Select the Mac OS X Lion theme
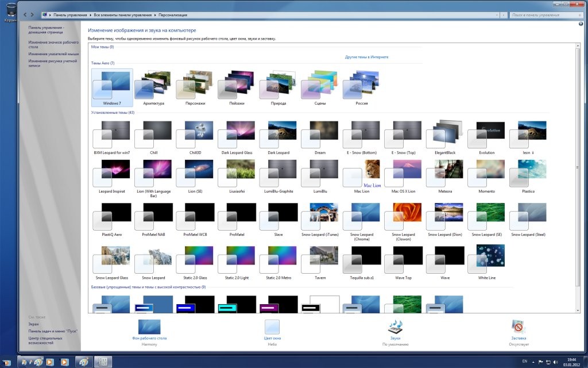Screen dimensions: 588x368 pos(403,176)
